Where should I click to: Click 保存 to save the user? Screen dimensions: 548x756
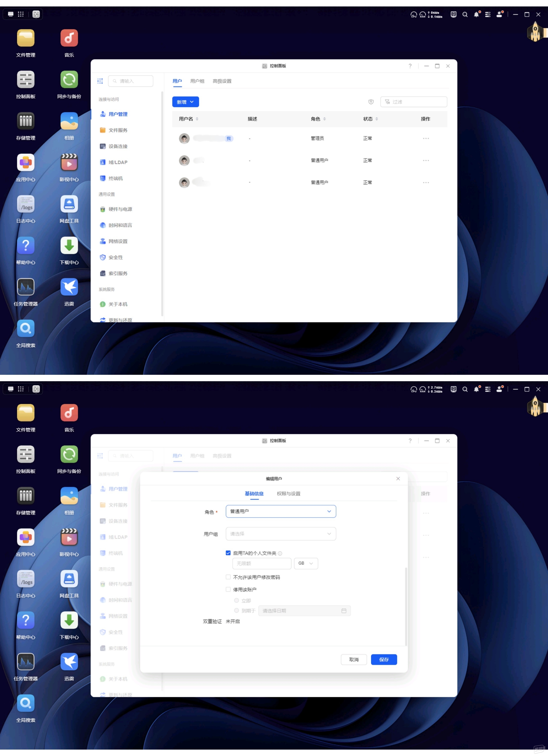coord(384,660)
